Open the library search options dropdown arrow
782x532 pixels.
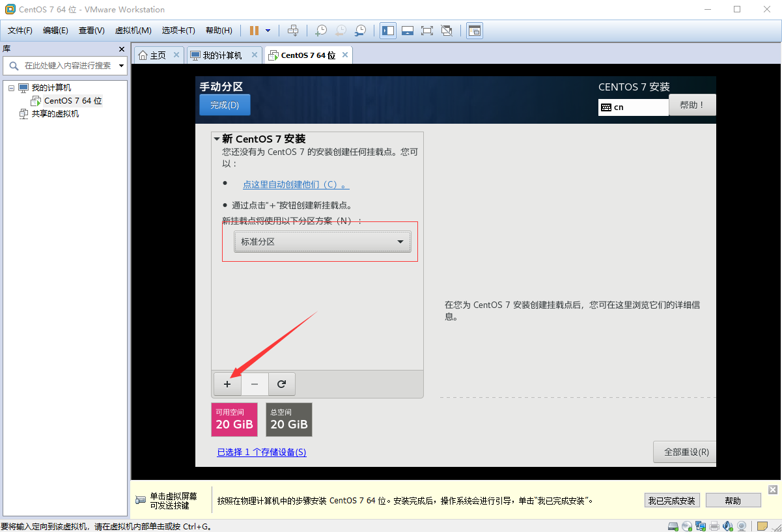pyautogui.click(x=121, y=66)
